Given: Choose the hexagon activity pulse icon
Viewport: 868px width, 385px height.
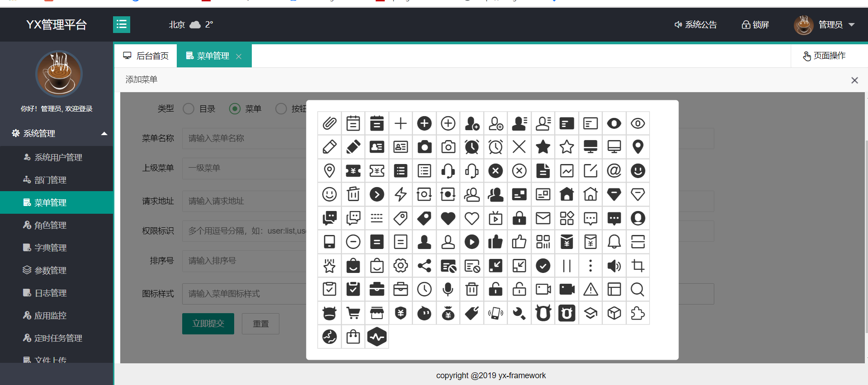Looking at the screenshot, I should pos(377,337).
